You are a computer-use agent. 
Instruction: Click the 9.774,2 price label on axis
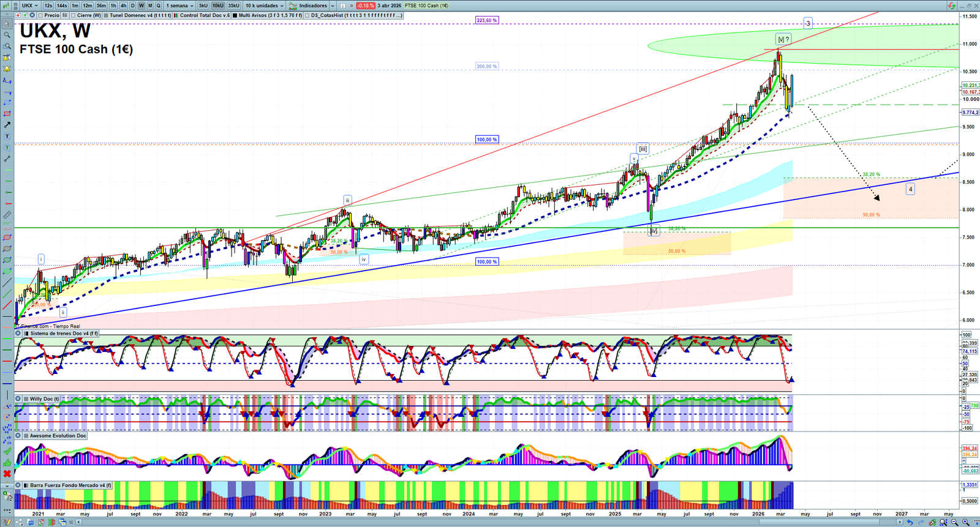click(x=970, y=113)
